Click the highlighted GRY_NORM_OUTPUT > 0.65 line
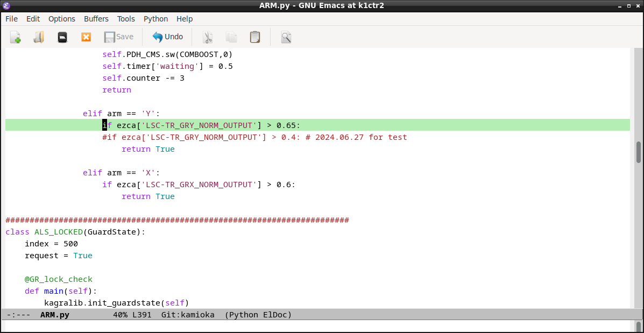644x333 pixels. click(317, 125)
